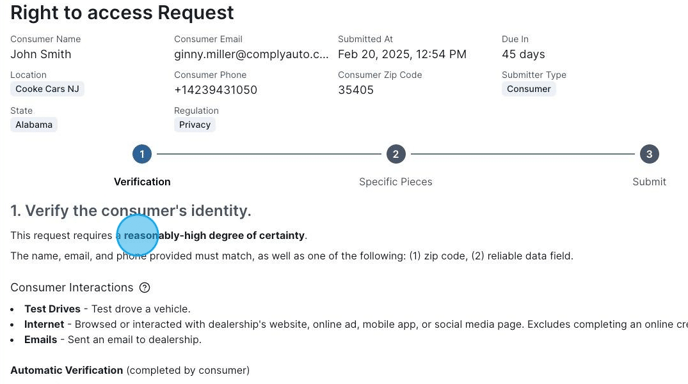Click the consumer phone number +14239431050
Screen dimensions: 688x384
pos(216,90)
